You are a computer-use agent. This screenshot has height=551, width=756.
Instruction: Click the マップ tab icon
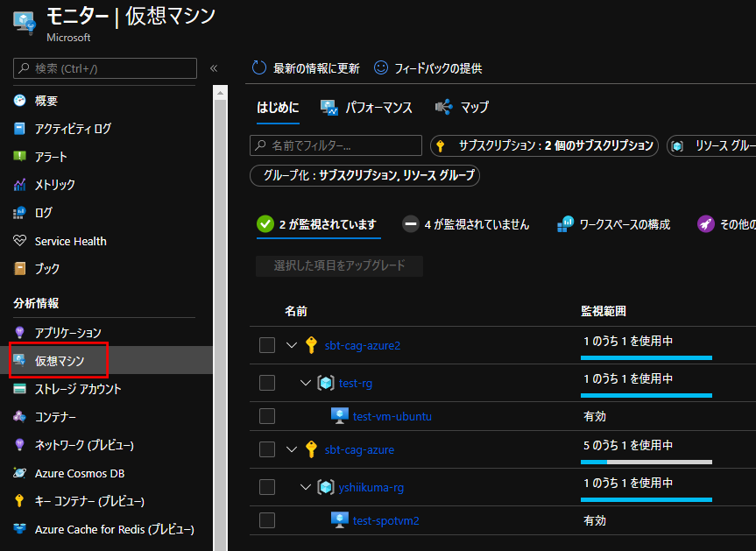coord(444,107)
